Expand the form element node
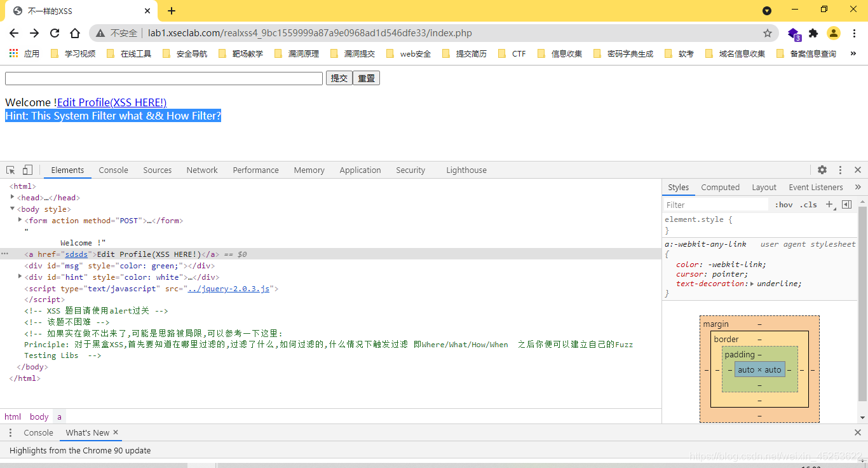The image size is (868, 468). coord(20,220)
